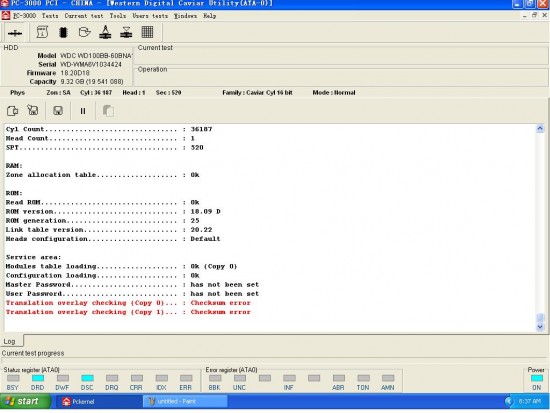Screen dimensions: 550x413
Task: Click the Copy 1 Checksum error line
Action: [128, 312]
